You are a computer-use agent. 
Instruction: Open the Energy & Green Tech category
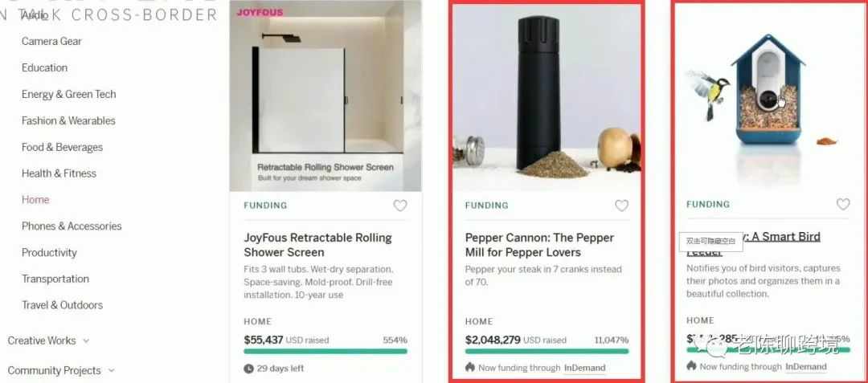coord(68,94)
